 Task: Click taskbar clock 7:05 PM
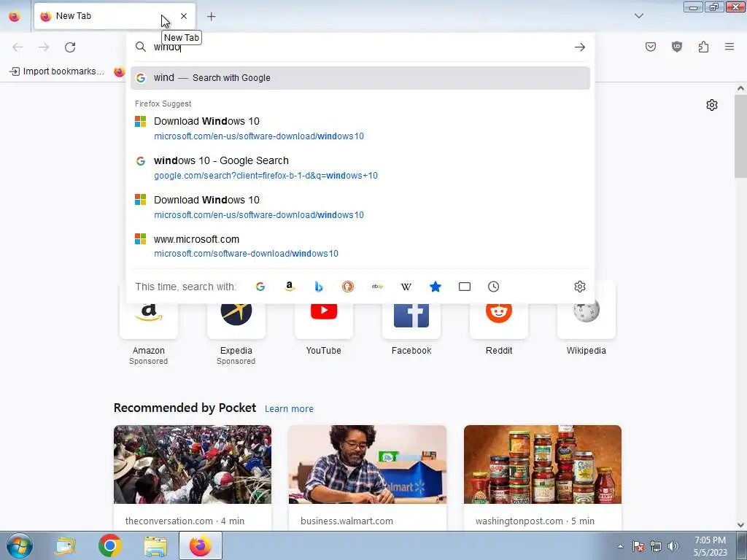pyautogui.click(x=710, y=546)
